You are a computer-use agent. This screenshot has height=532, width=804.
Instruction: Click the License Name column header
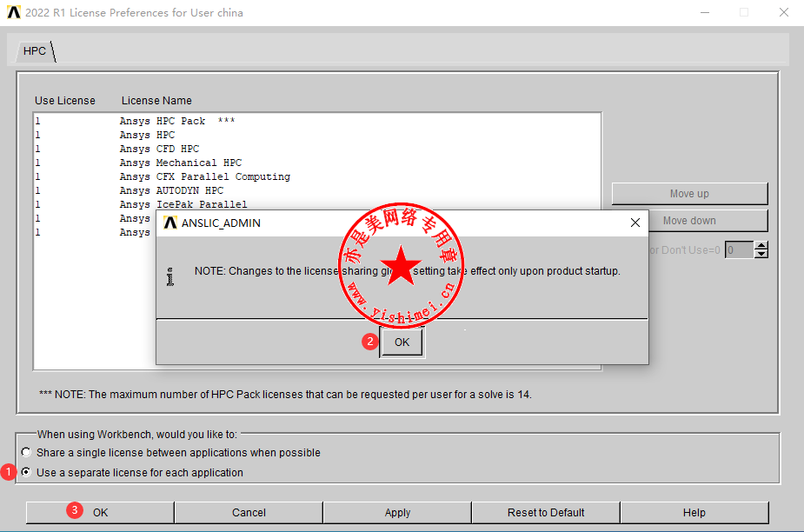[x=156, y=101]
